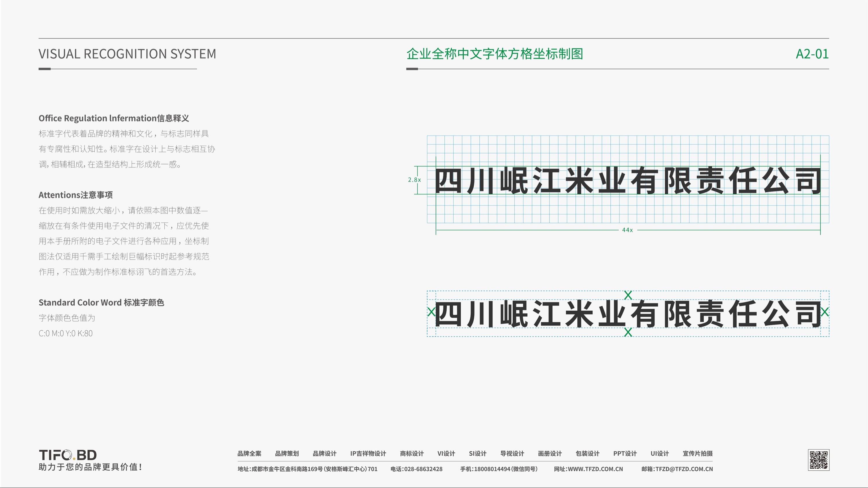The image size is (868, 488).
Task: Click the VISUAL RECOGNITION SYSTEM heading
Action: click(127, 54)
